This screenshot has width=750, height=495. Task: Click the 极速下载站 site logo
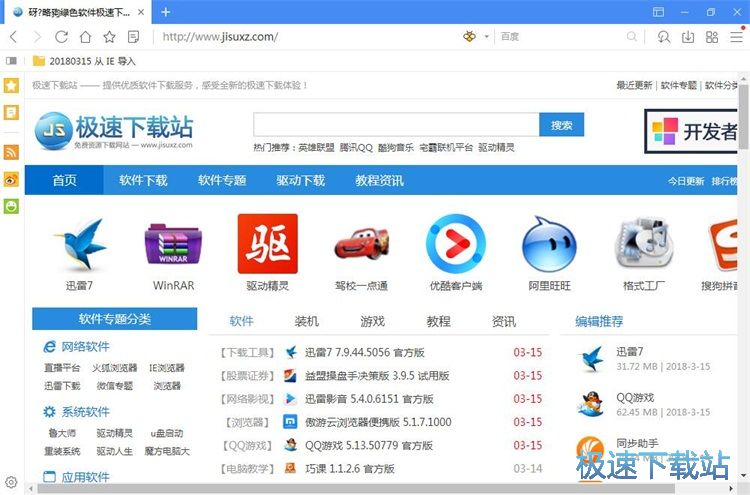point(114,131)
